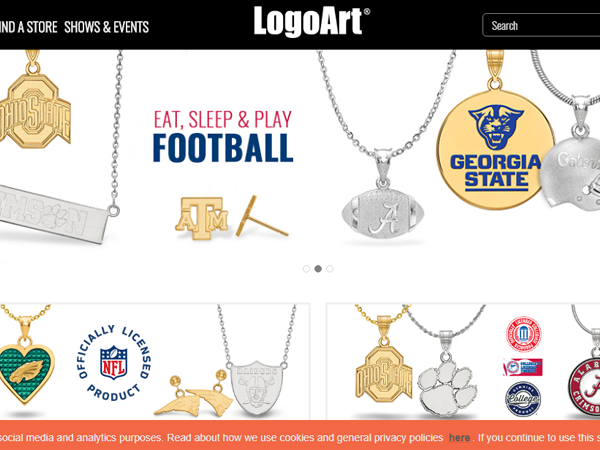Select the second carousel slide dot
Screen dimensions: 600x450
(318, 269)
